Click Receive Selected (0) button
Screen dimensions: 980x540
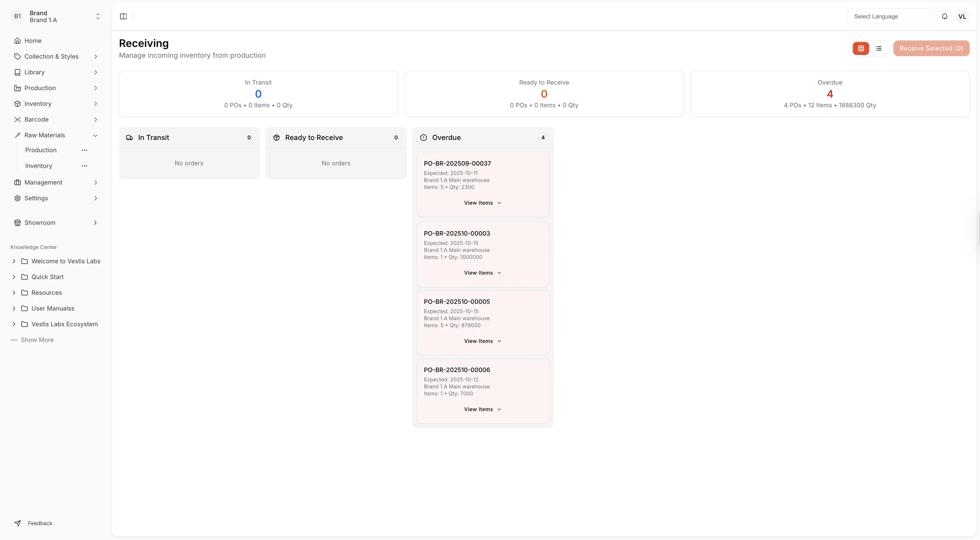coord(931,49)
